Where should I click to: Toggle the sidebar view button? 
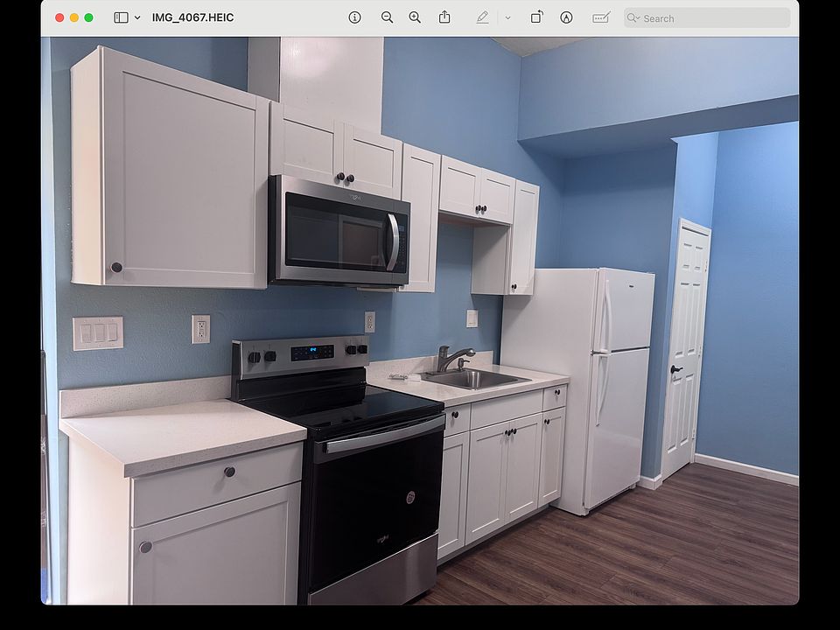point(121,17)
